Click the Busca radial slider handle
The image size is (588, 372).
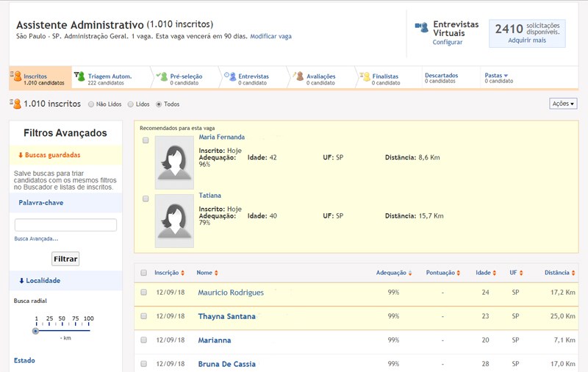tap(35, 331)
